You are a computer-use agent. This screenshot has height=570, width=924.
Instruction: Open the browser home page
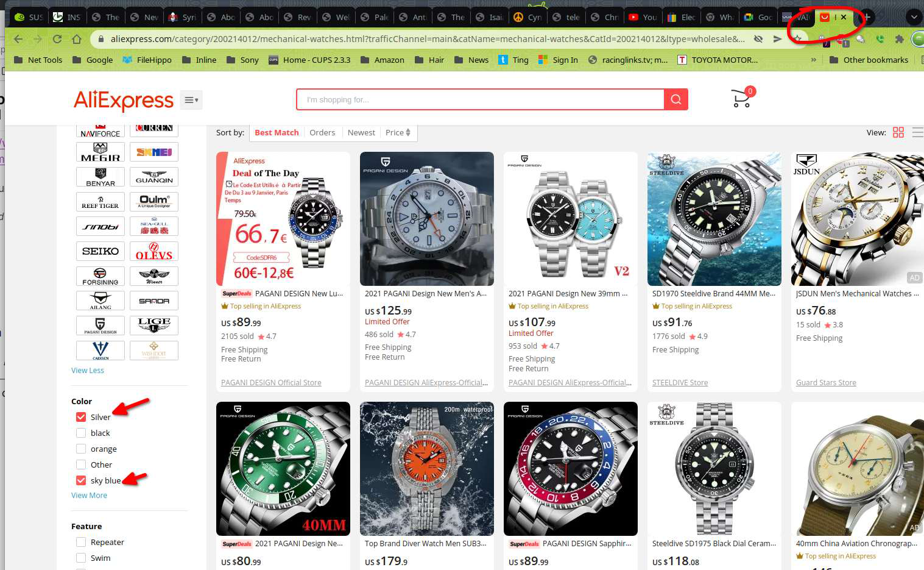[x=77, y=39]
